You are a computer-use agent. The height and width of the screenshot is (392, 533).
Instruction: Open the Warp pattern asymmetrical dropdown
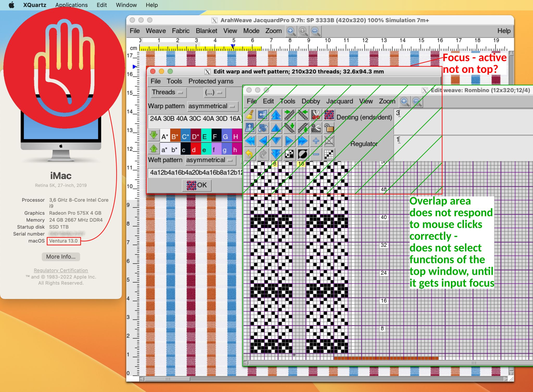[x=212, y=106]
